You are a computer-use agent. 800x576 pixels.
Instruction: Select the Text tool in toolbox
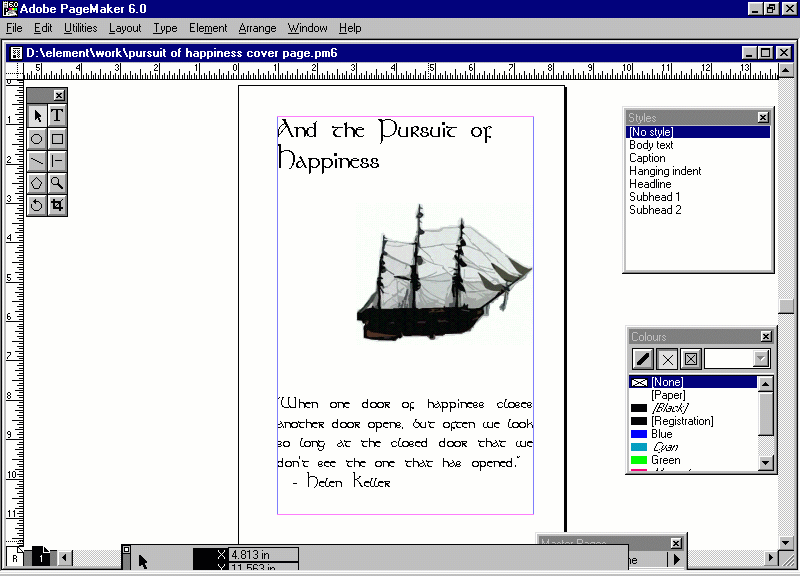58,116
